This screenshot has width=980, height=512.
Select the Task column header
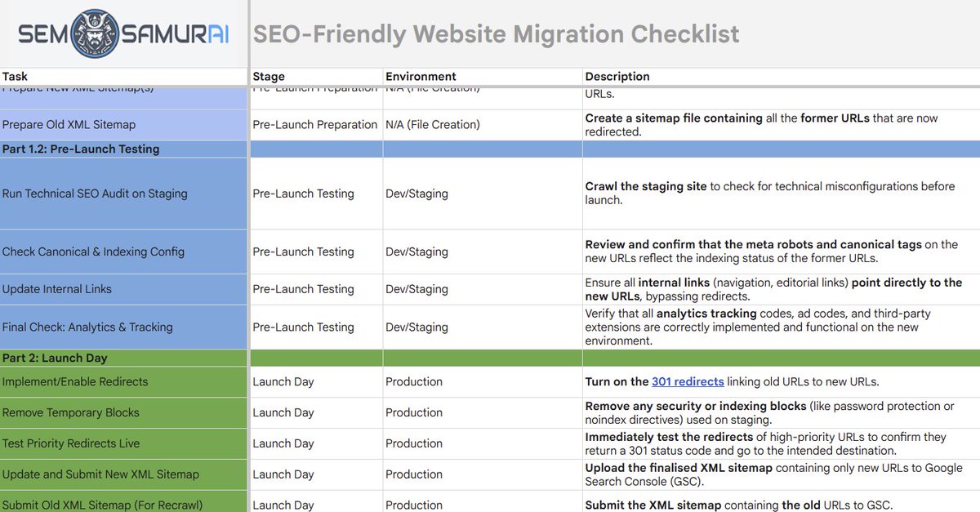click(x=124, y=77)
